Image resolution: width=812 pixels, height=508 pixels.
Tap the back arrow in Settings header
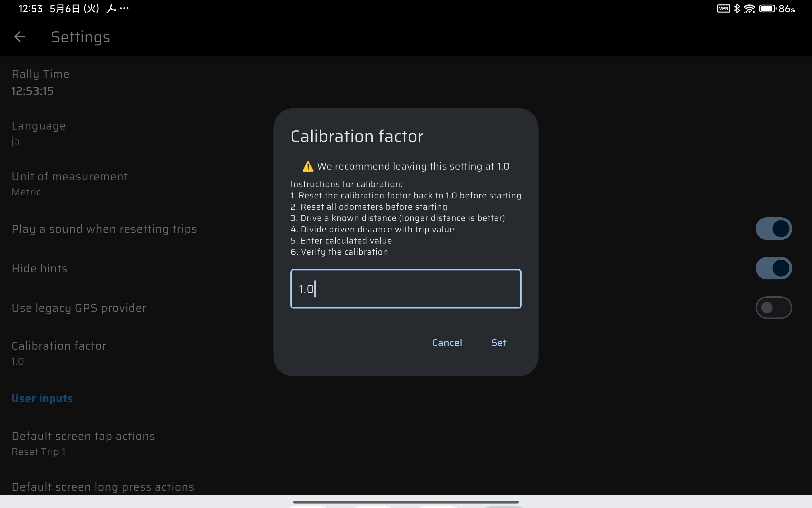tap(20, 37)
